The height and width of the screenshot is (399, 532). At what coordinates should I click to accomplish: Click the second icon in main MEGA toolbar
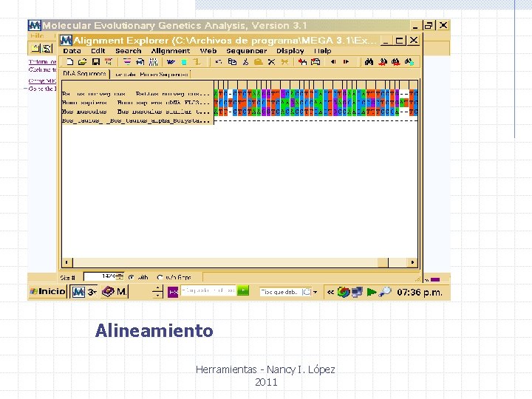point(47,48)
